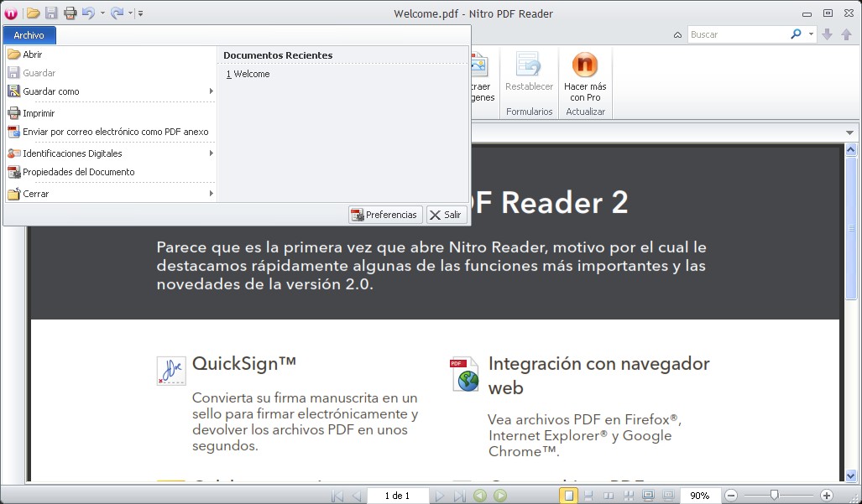Click the Integración con navegador web heading

[598, 376]
